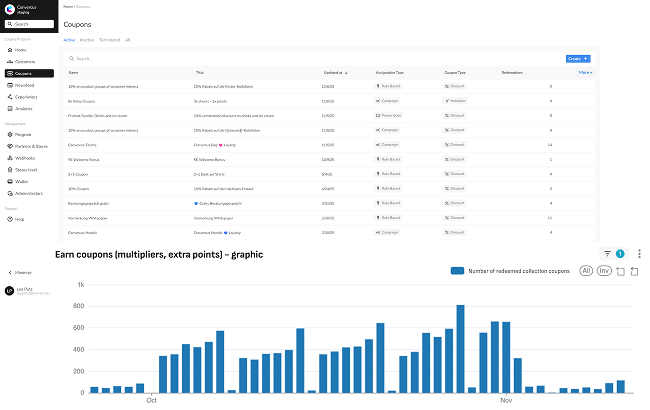The image size is (650, 410).
Task: Click the Promo Code assignation badge
Action: [x=388, y=115]
